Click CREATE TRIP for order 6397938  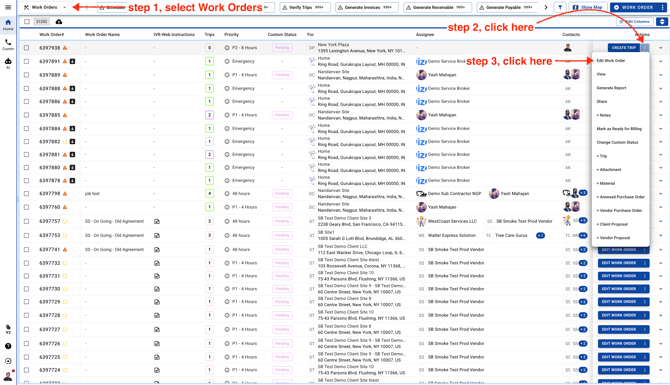(x=624, y=47)
